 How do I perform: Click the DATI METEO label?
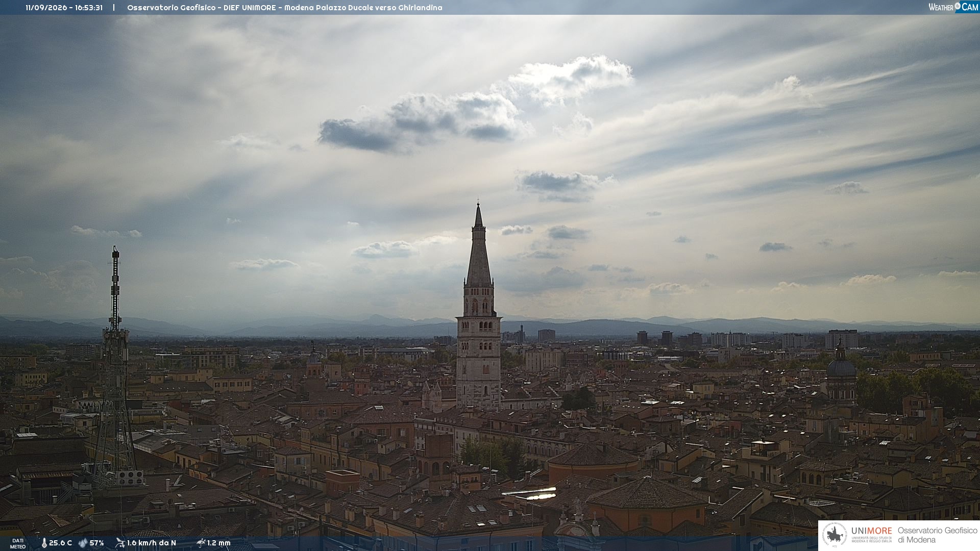click(18, 543)
